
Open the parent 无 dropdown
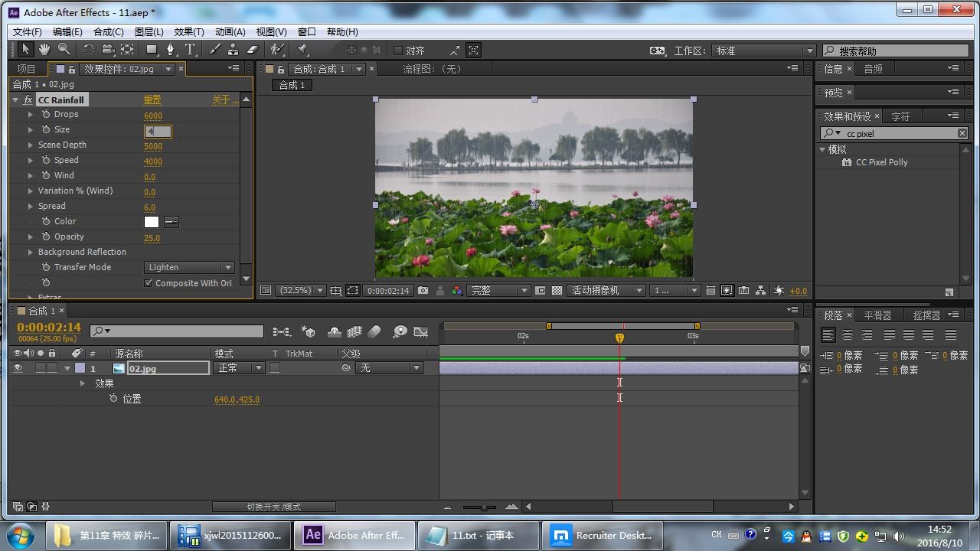click(389, 368)
